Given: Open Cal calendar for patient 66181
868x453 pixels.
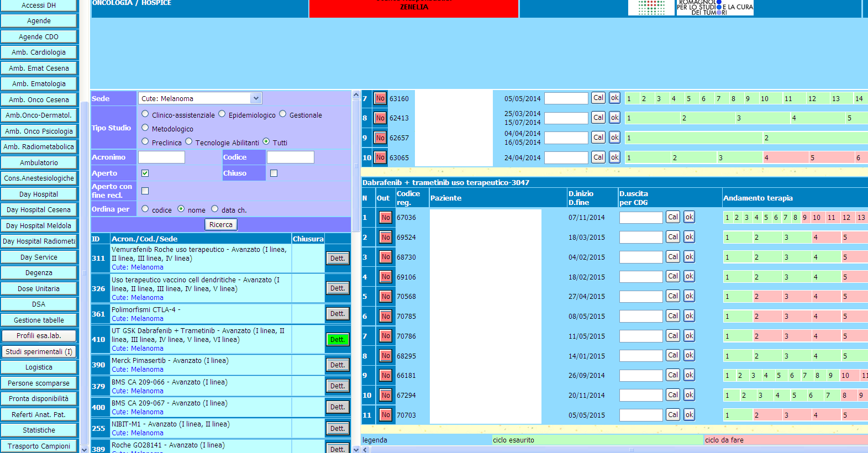Looking at the screenshot, I should (x=673, y=375).
